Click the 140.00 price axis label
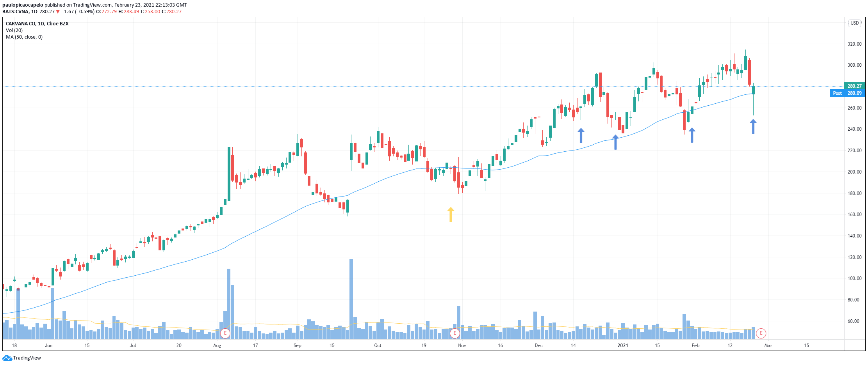This screenshot has width=868, height=365. 854,236
